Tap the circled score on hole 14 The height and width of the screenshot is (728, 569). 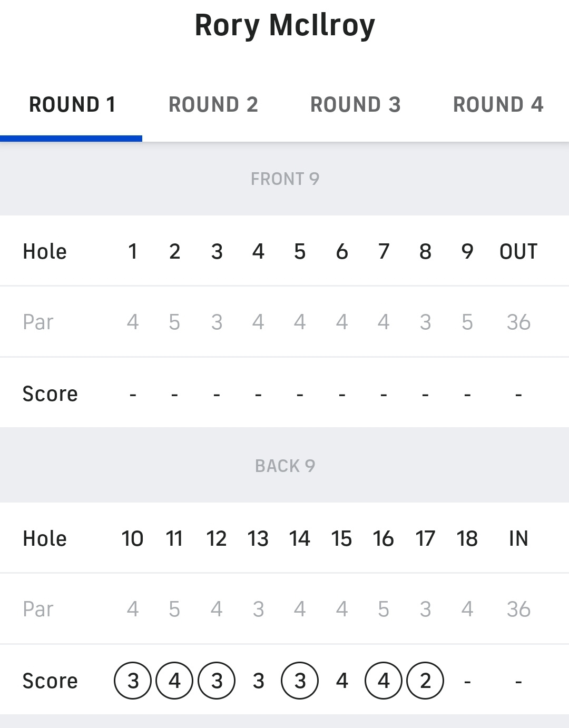300,681
